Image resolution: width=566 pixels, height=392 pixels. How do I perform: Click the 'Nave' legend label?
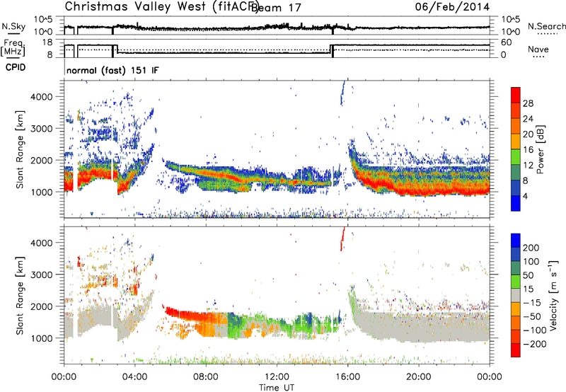pyautogui.click(x=538, y=49)
